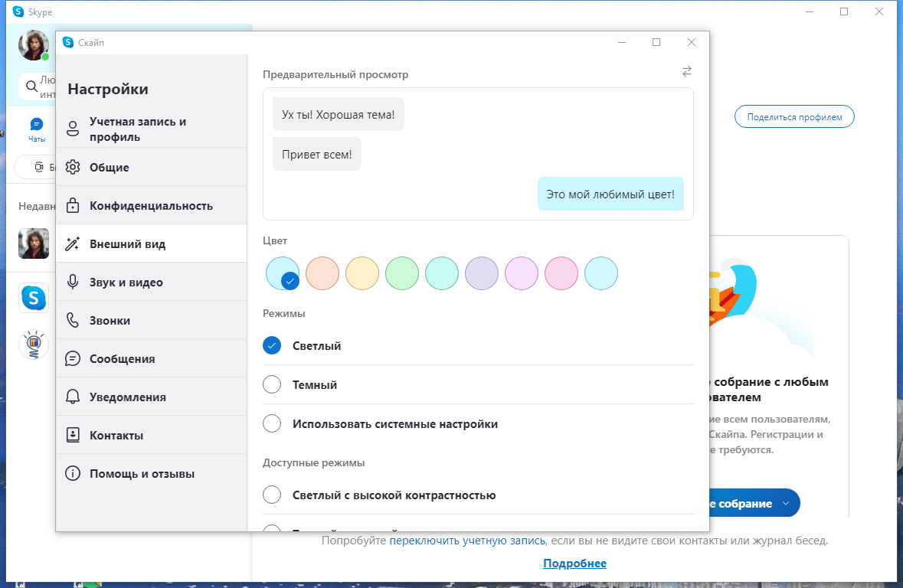
Task: Click the Скайп logo in settings title bar
Action: 68,42
